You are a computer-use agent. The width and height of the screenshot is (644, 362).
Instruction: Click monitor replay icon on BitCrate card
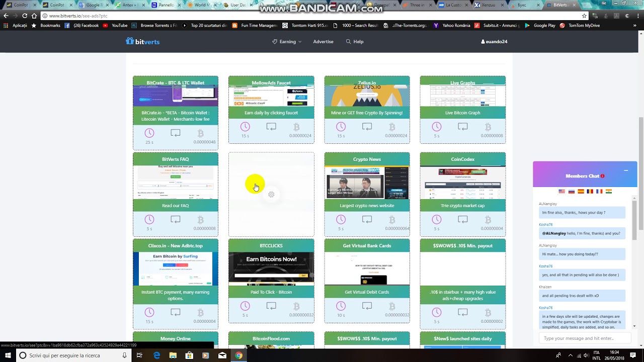point(175,133)
